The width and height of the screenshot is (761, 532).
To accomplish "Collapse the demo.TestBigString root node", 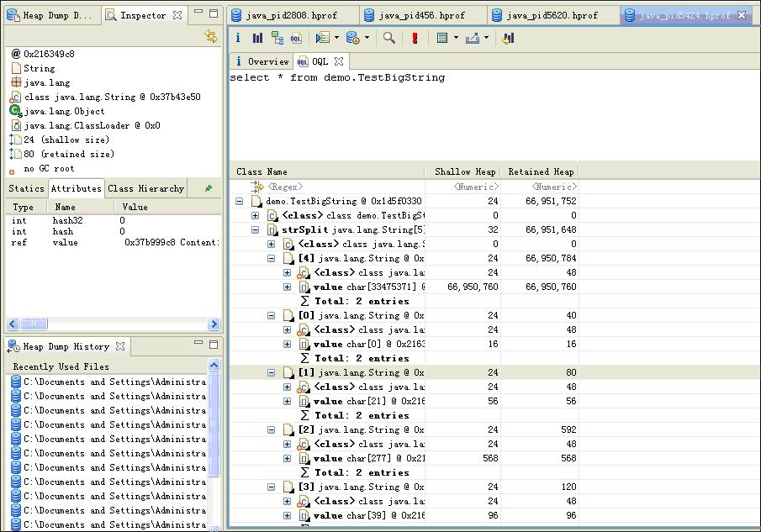I will click(240, 202).
